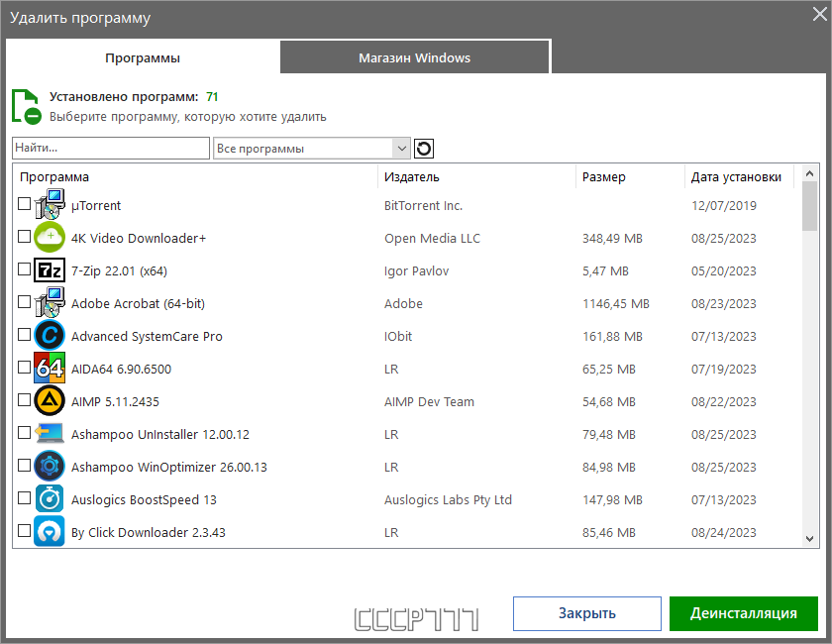832x644 pixels.
Task: Click the Ashampoo WinOptimizer gear icon
Action: 50,466
